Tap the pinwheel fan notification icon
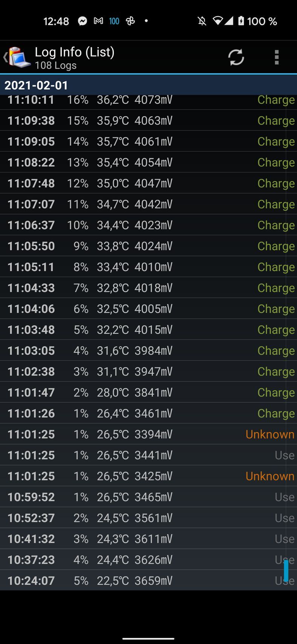This screenshot has height=644, width=297. coord(130,21)
